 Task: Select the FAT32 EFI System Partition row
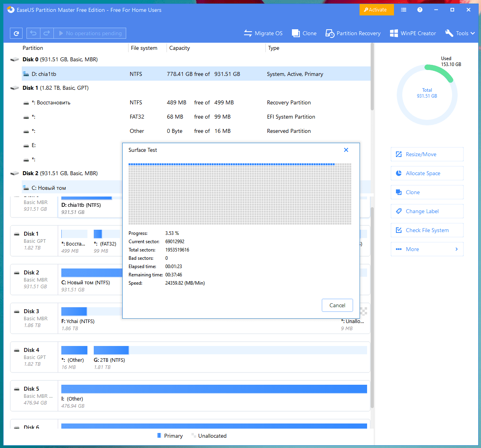[196, 117]
